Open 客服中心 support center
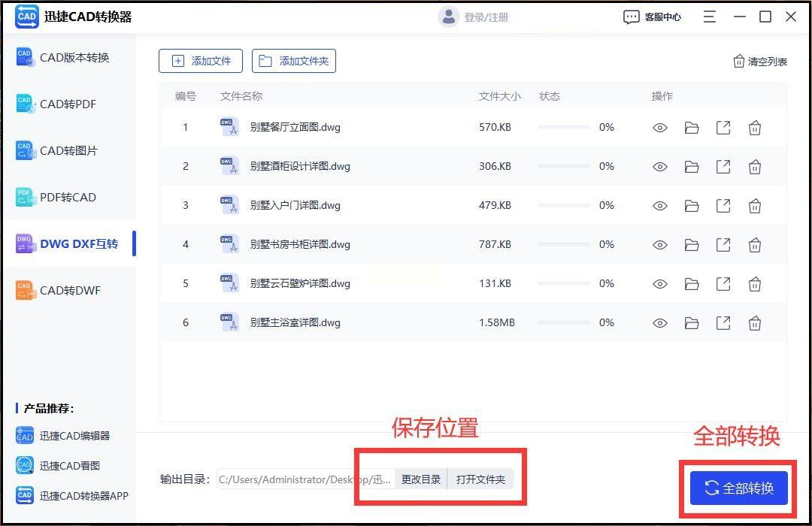 coord(652,17)
